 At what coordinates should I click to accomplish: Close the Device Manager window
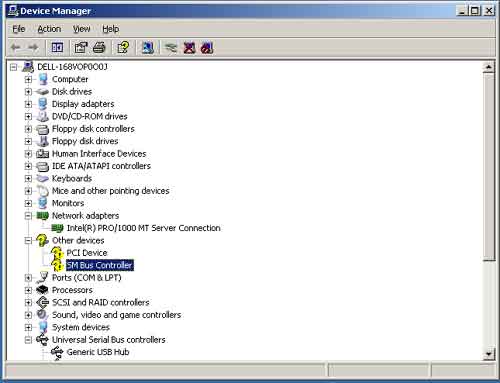489,11
